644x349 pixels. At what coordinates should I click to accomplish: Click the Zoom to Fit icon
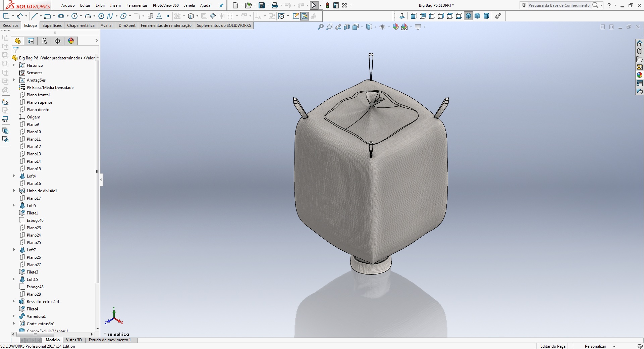(321, 27)
